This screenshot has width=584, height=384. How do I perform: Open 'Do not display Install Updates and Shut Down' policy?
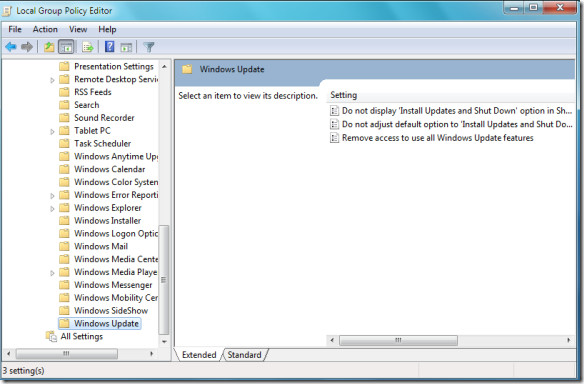(457, 111)
